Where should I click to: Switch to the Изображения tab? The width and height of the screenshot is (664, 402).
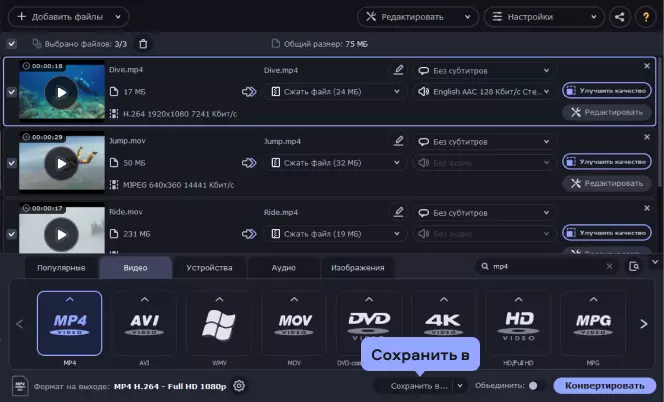tap(357, 268)
